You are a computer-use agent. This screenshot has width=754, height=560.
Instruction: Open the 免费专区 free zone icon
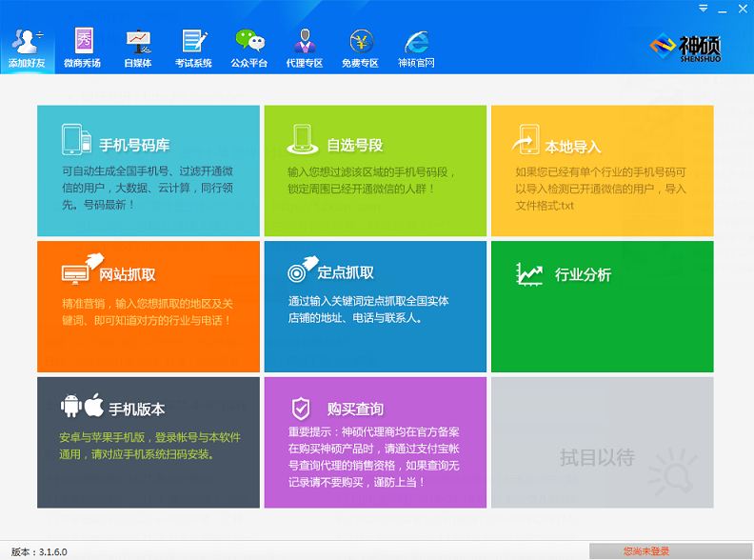click(360, 48)
